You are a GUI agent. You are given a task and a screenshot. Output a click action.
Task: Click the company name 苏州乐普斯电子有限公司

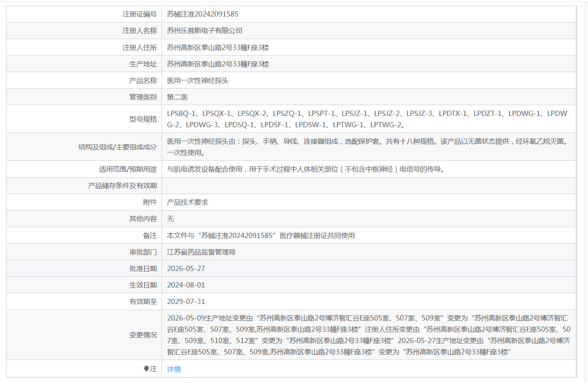(x=205, y=30)
